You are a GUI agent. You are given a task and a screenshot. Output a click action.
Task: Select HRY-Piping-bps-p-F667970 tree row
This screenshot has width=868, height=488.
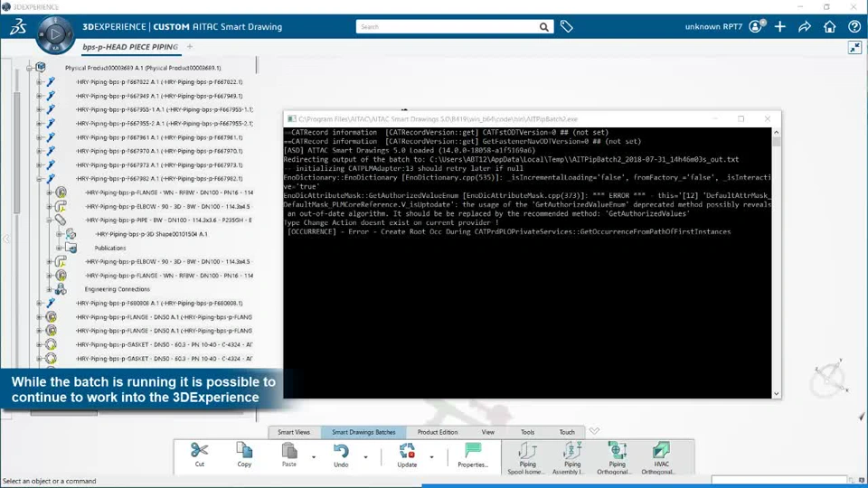click(x=159, y=151)
